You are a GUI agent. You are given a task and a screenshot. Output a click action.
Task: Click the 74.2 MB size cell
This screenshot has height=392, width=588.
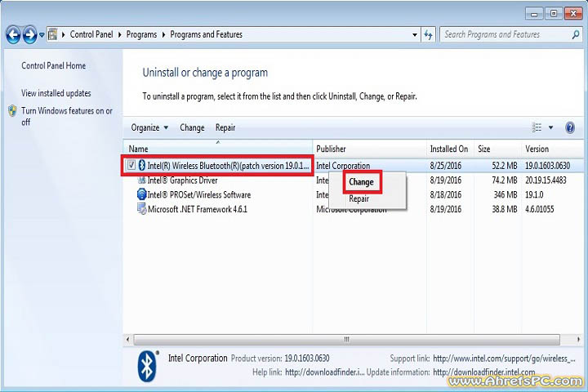[x=505, y=180]
